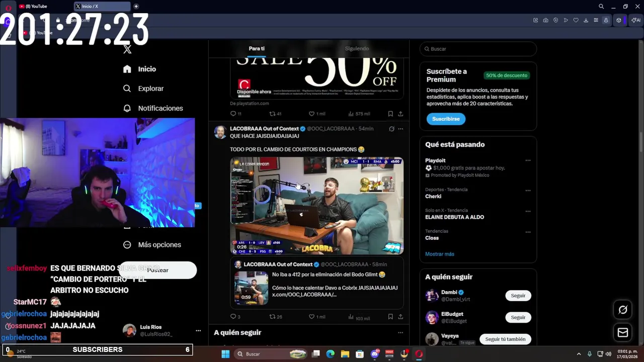The width and height of the screenshot is (644, 362).
Task: Click the Opera profile account icon
Action: tap(606, 20)
